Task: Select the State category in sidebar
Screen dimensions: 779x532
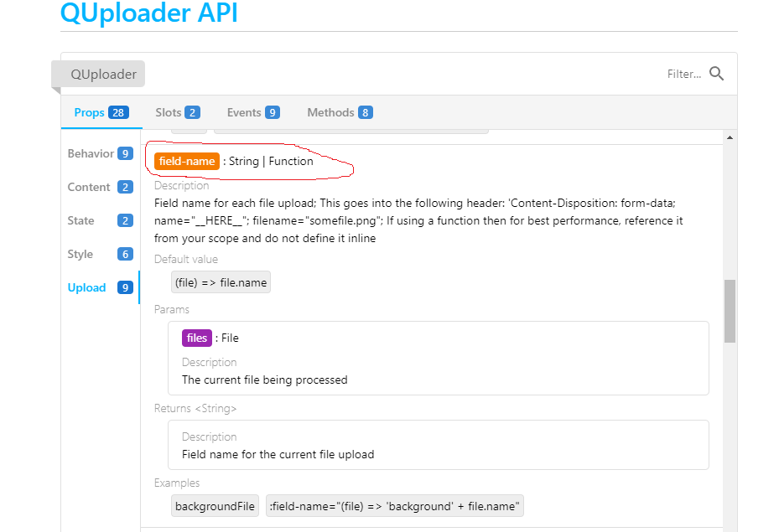Action: pyautogui.click(x=81, y=220)
